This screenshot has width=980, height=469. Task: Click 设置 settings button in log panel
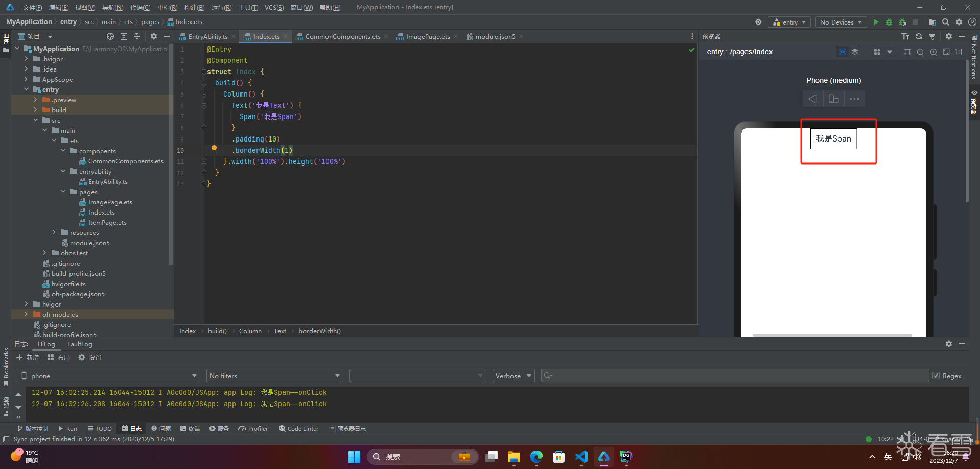pyautogui.click(x=90, y=357)
